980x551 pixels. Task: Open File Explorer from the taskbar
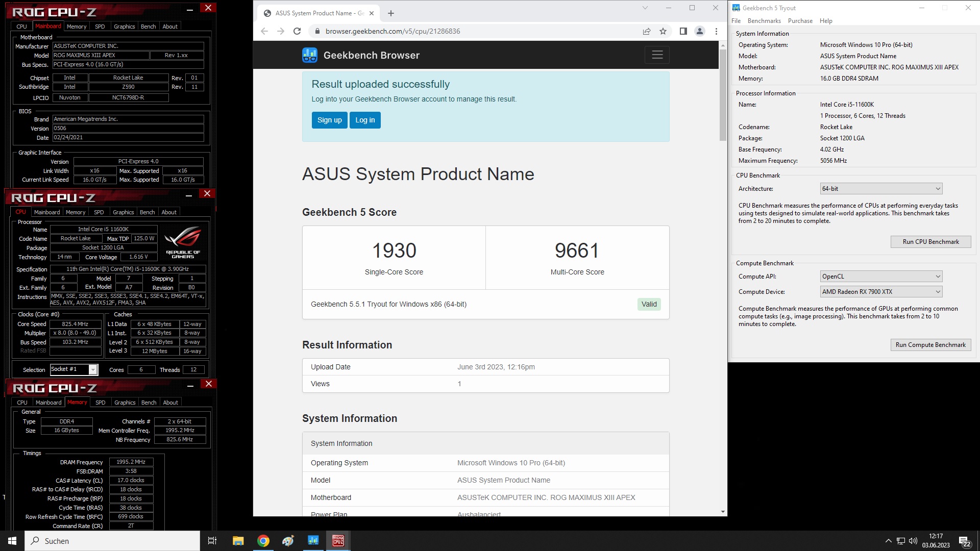tap(238, 541)
